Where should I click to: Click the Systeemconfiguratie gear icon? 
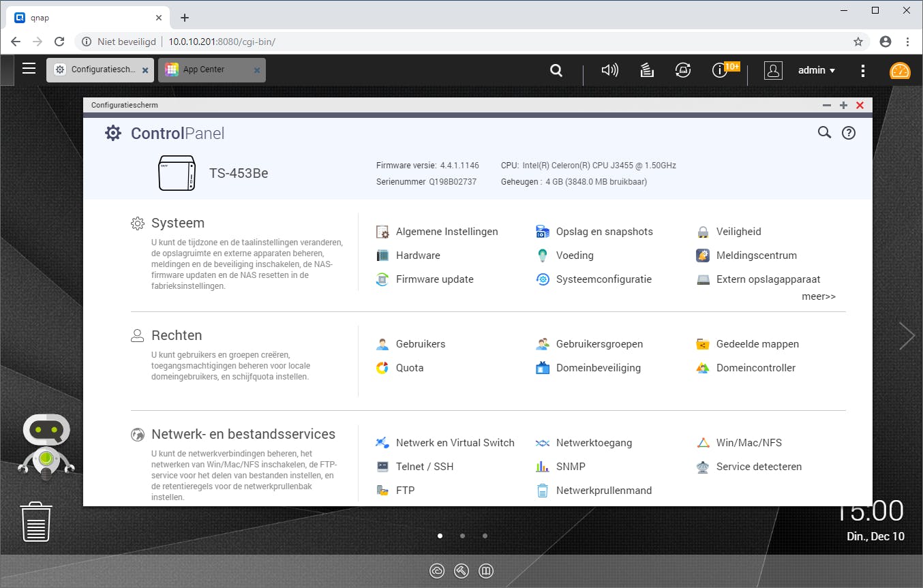[543, 279]
